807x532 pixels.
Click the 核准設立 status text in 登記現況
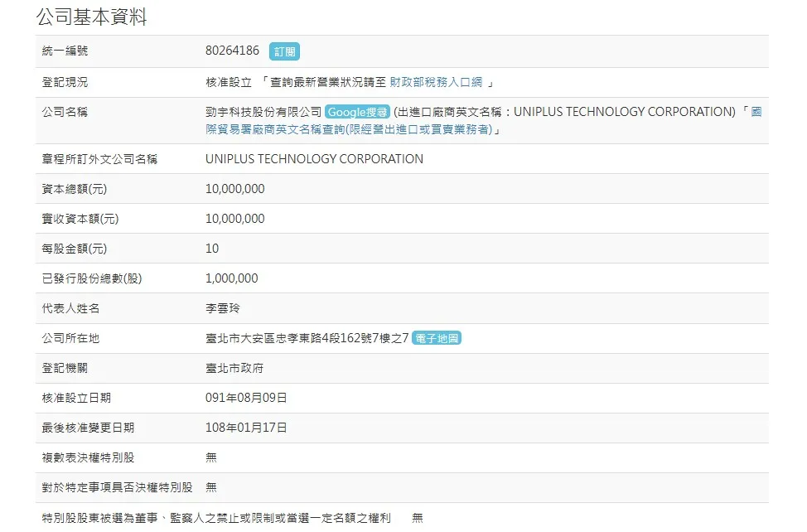pos(228,82)
